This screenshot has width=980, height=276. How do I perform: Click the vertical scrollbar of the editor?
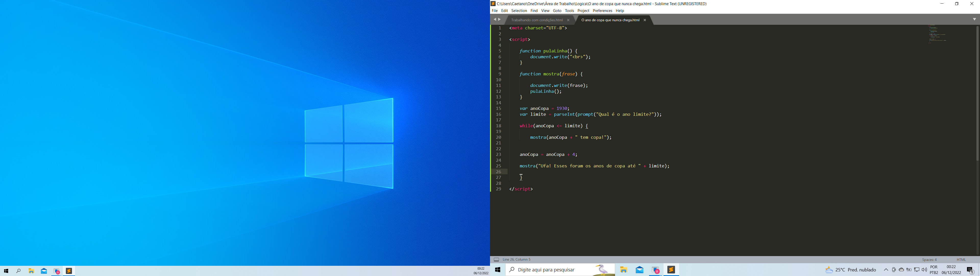tap(977, 93)
